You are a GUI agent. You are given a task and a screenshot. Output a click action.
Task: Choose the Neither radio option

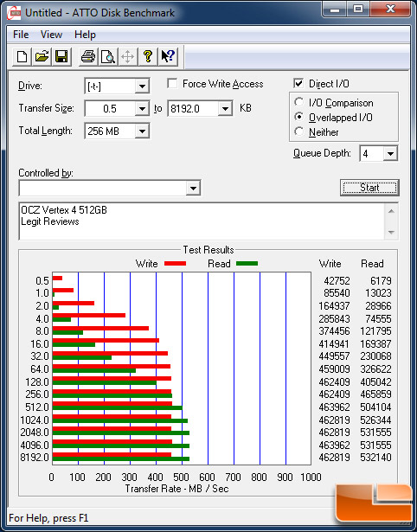pos(299,131)
